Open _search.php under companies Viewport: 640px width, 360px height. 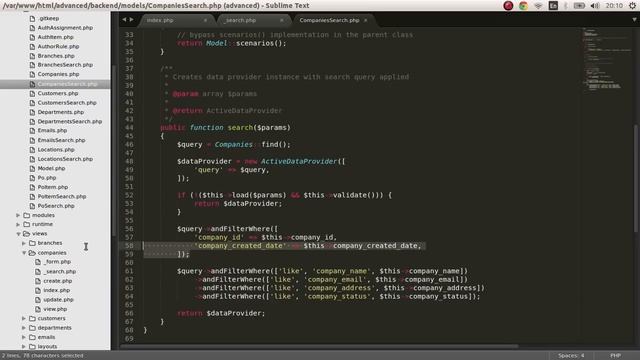click(60, 272)
